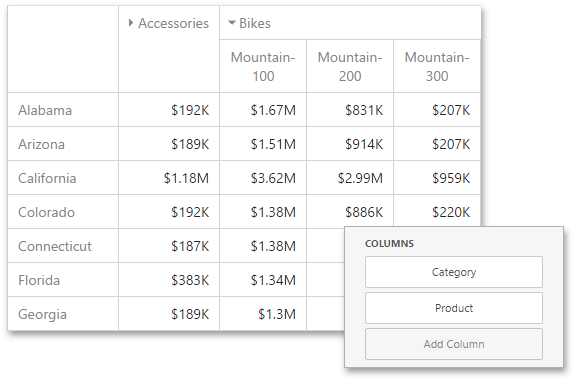Click the Colorado row header
The image size is (576, 382).
(x=63, y=212)
